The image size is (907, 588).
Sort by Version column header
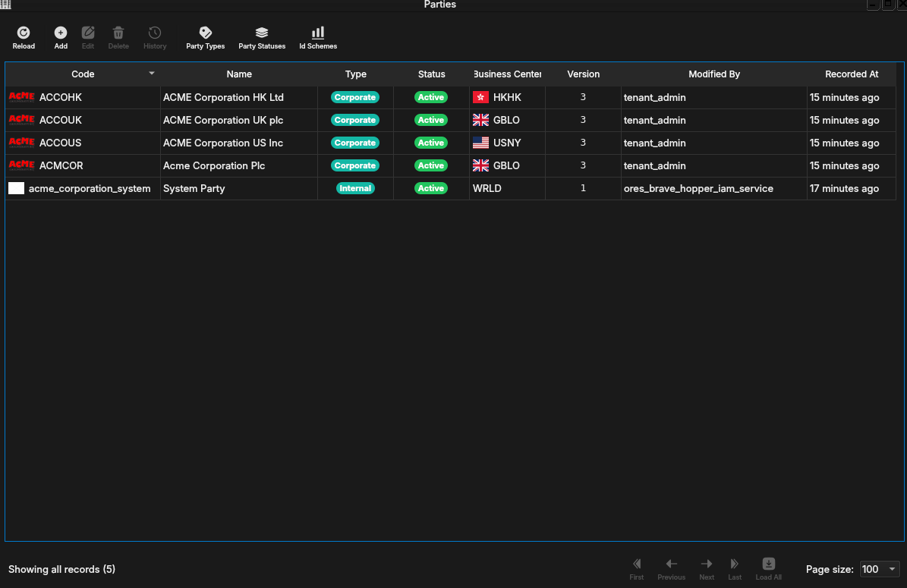pyautogui.click(x=583, y=74)
